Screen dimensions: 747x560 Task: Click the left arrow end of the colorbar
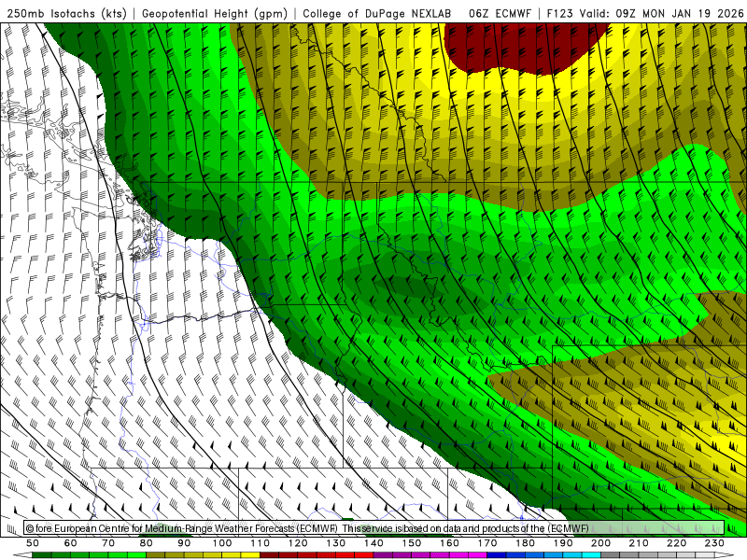[x=22, y=555]
